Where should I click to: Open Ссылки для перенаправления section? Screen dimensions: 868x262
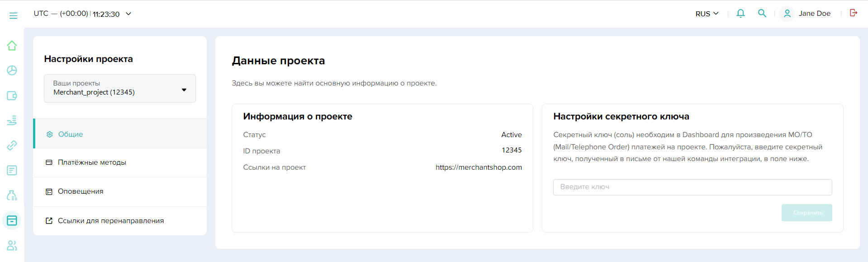pyautogui.click(x=111, y=221)
